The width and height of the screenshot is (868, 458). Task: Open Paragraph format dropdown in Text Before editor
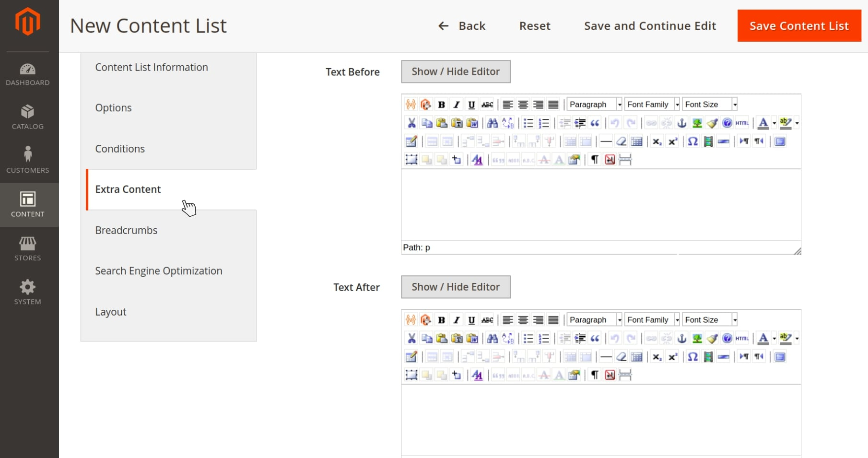click(x=594, y=105)
